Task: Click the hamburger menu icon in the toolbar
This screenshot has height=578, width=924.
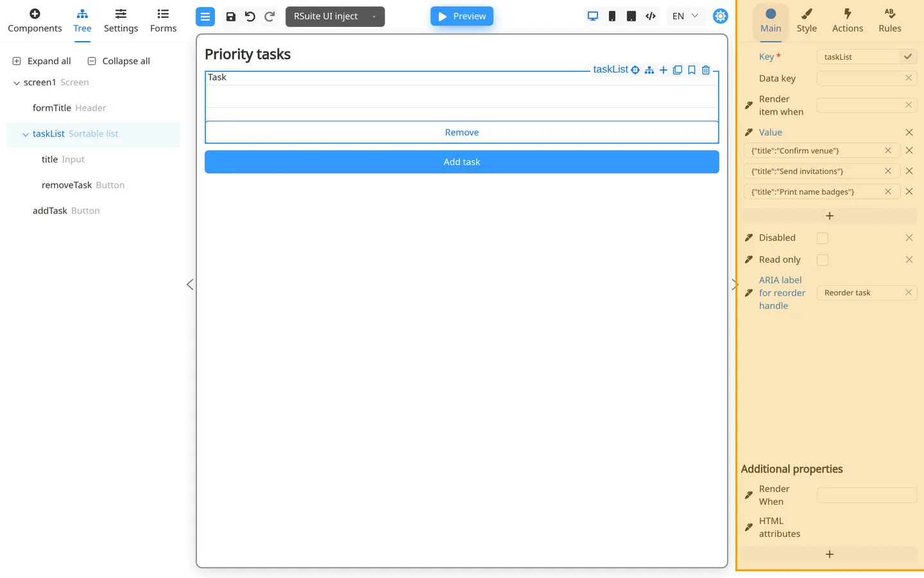Action: [x=205, y=17]
